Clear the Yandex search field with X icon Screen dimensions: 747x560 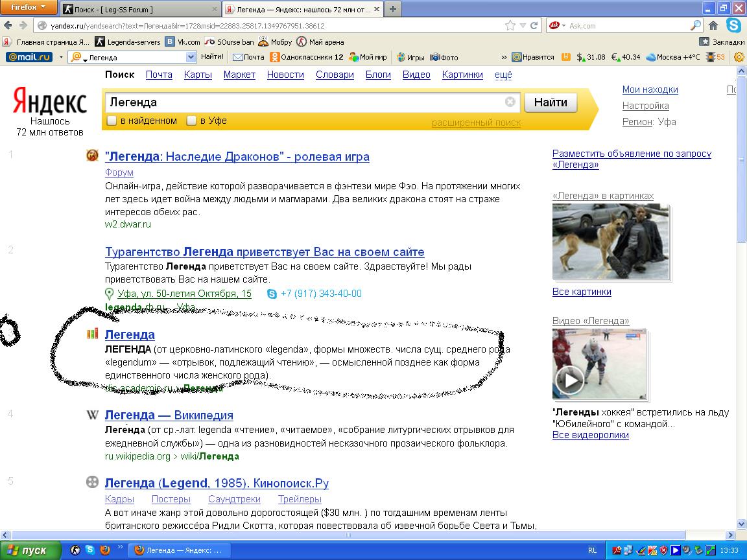pos(510,101)
